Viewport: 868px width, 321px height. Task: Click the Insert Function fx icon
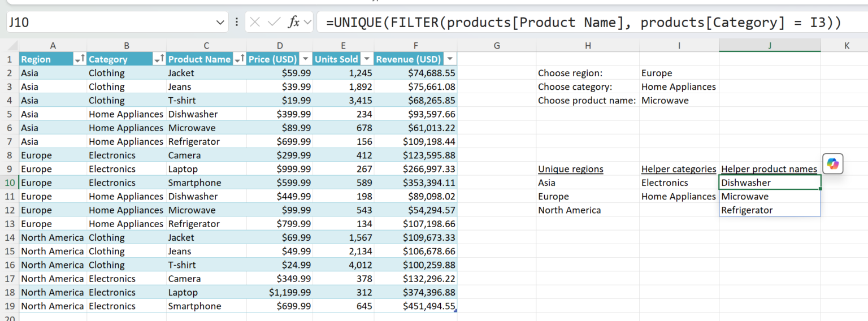pos(293,23)
